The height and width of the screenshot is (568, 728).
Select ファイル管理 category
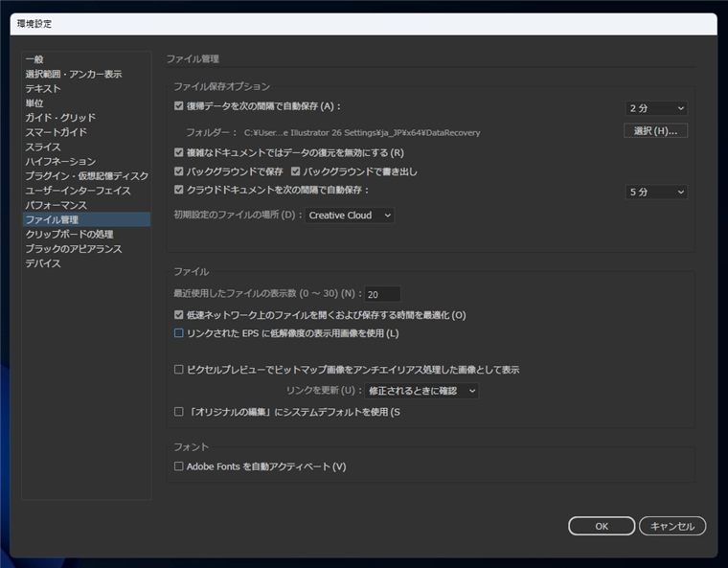(x=86, y=219)
